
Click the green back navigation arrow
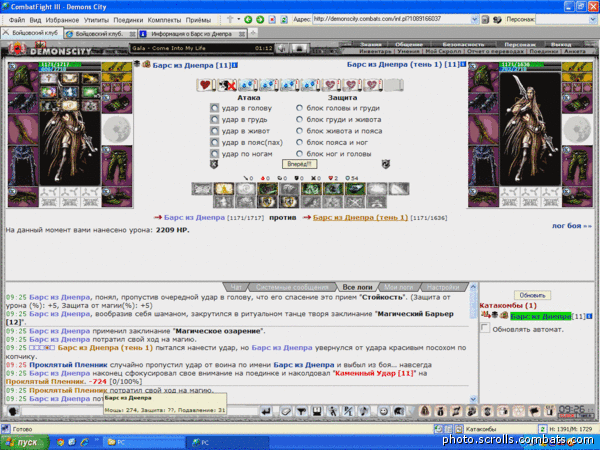248,20
